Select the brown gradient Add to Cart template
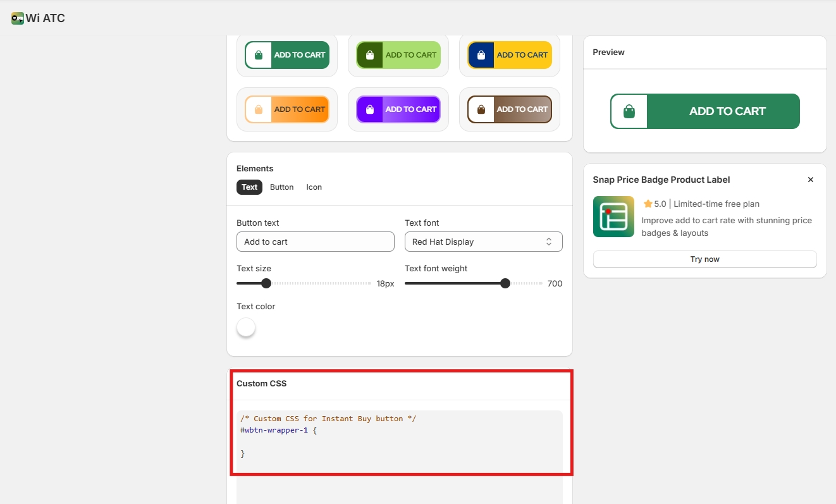This screenshot has height=504, width=836. point(510,109)
